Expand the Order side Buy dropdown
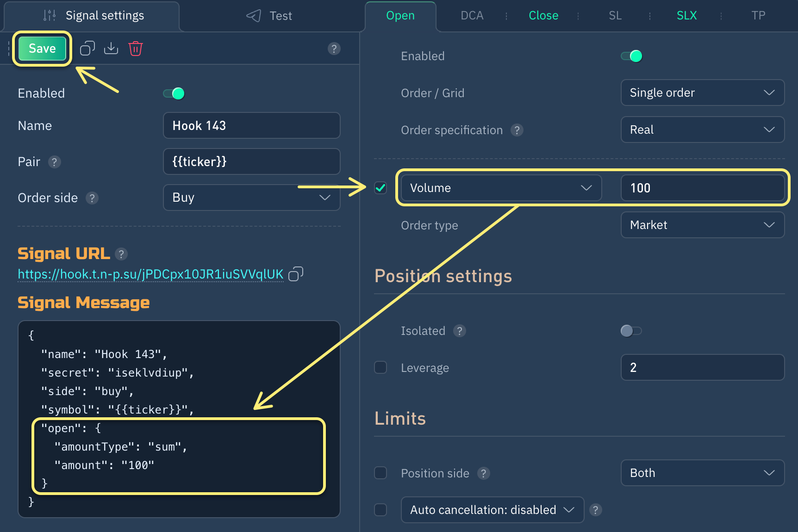 pos(251,198)
